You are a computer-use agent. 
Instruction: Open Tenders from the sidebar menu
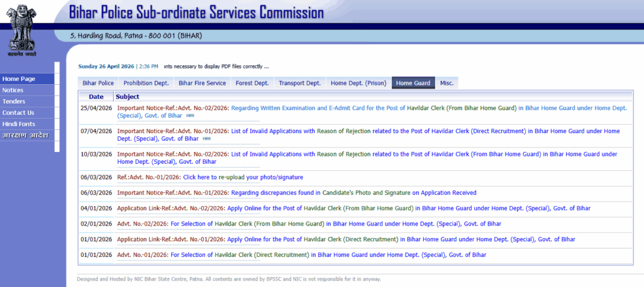[x=14, y=102]
